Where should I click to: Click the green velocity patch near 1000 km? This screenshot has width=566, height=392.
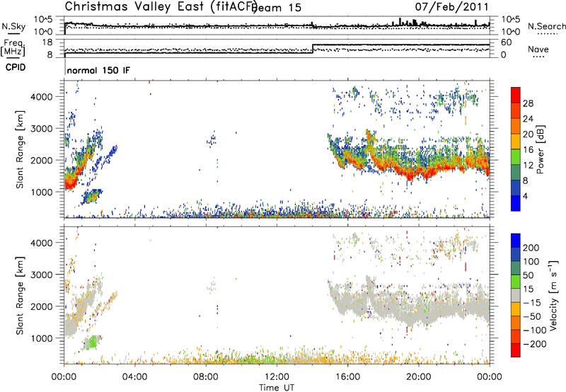(93, 342)
